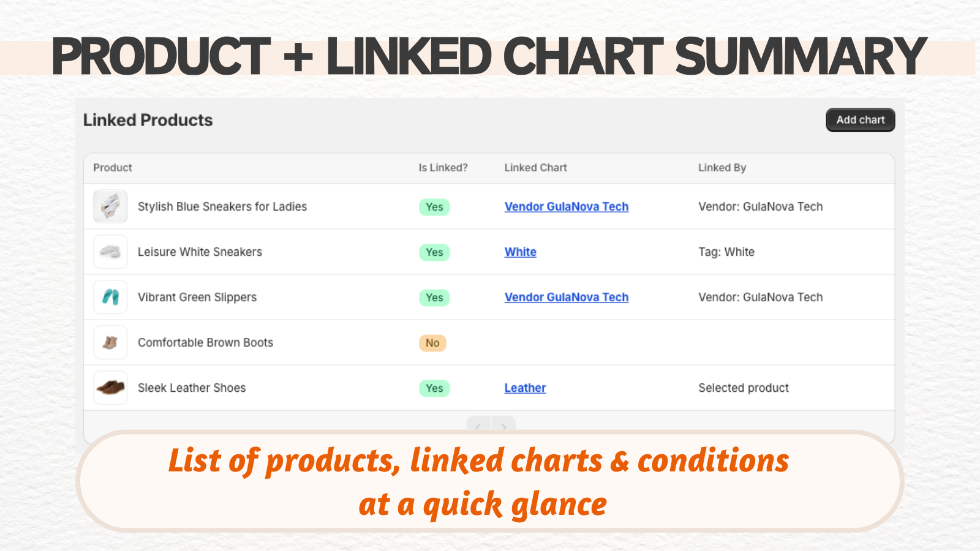Click the Vibrant Green Slippers product thumbnail
The image size is (980, 551).
point(110,297)
